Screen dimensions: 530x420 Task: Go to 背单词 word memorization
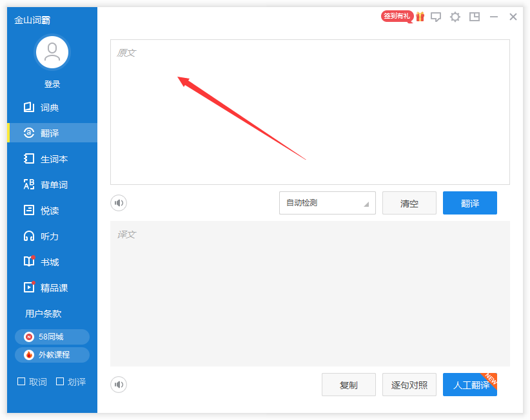(52, 185)
